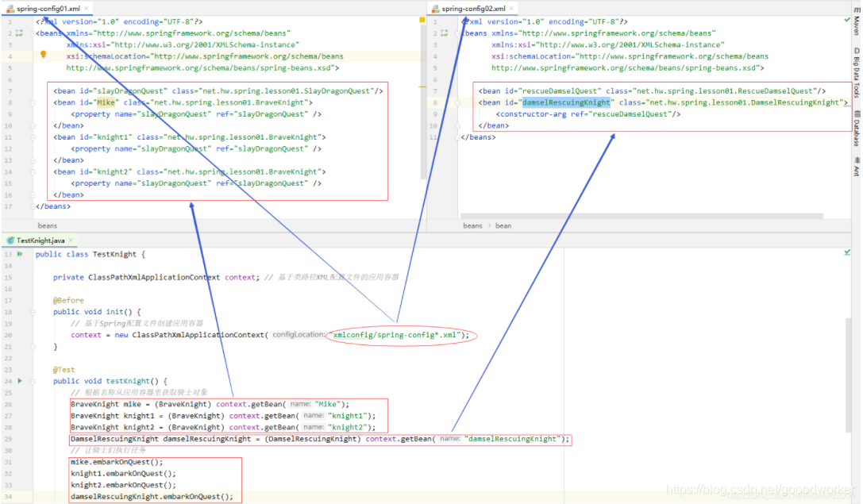863x504 pixels.
Task: Fold the testKnight() method body
Action: [x=33, y=381]
